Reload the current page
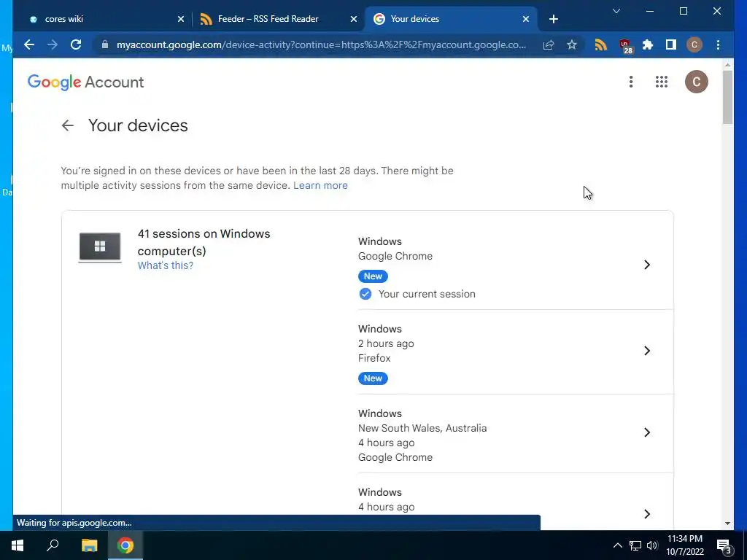Screen dimensions: 747x560 76,44
